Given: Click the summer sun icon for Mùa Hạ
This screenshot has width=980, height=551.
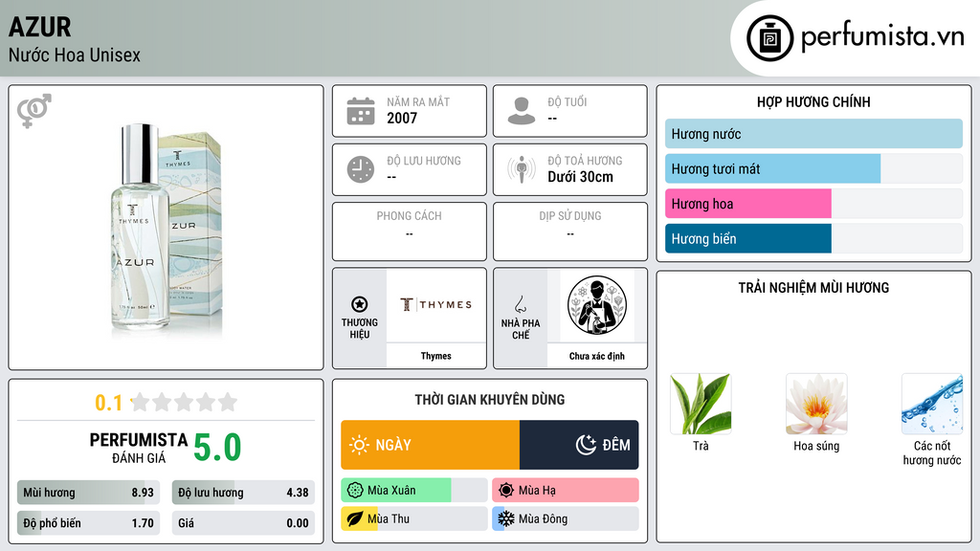Looking at the screenshot, I should click(x=506, y=491).
